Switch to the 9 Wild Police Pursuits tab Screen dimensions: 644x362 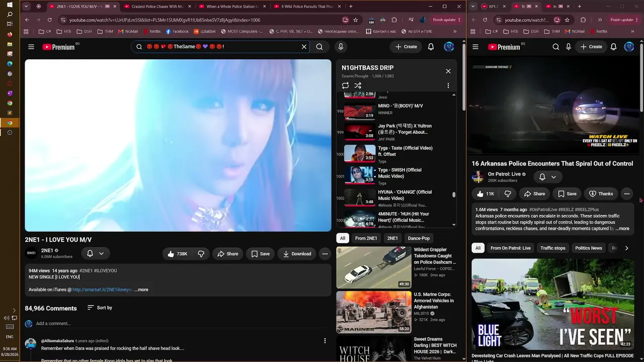click(307, 7)
